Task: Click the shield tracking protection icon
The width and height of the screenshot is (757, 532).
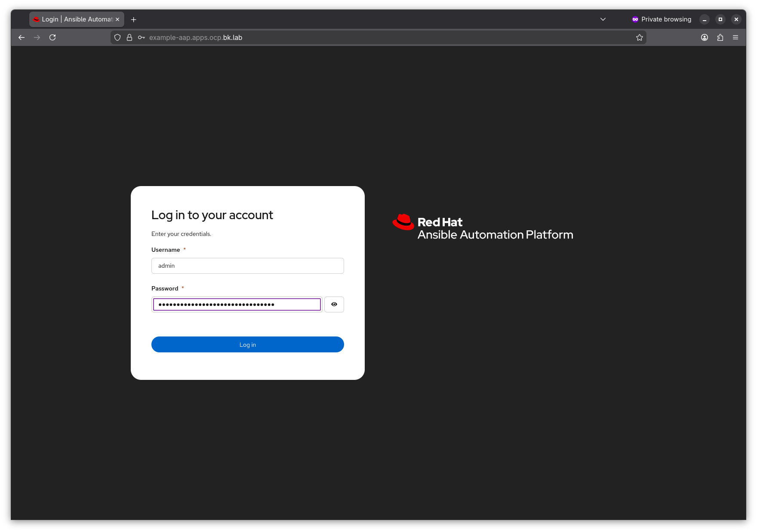Action: [x=117, y=37]
